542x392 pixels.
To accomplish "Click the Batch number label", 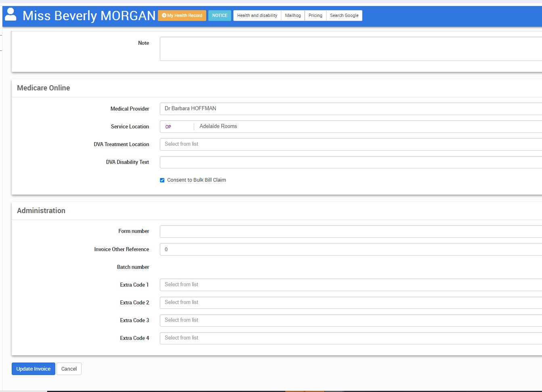I will (133, 267).
